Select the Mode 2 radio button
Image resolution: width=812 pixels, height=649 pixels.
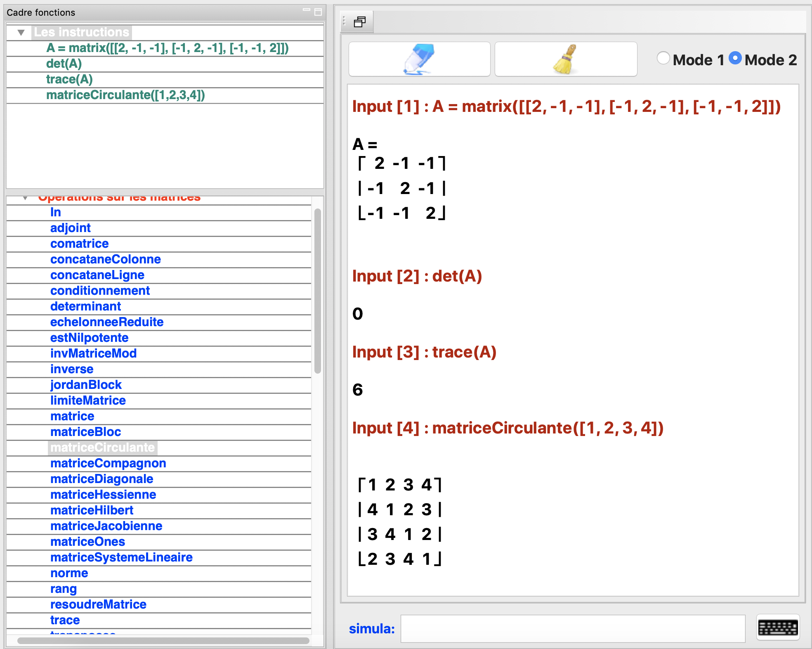(735, 58)
